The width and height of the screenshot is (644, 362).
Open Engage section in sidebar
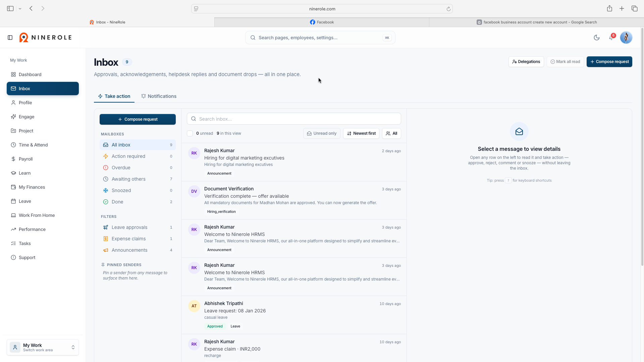click(43, 117)
